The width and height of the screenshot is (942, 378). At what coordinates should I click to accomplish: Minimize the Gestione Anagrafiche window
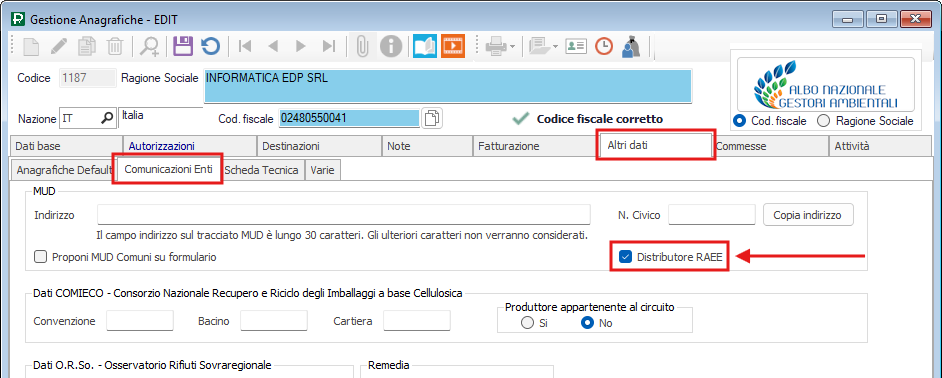848,19
